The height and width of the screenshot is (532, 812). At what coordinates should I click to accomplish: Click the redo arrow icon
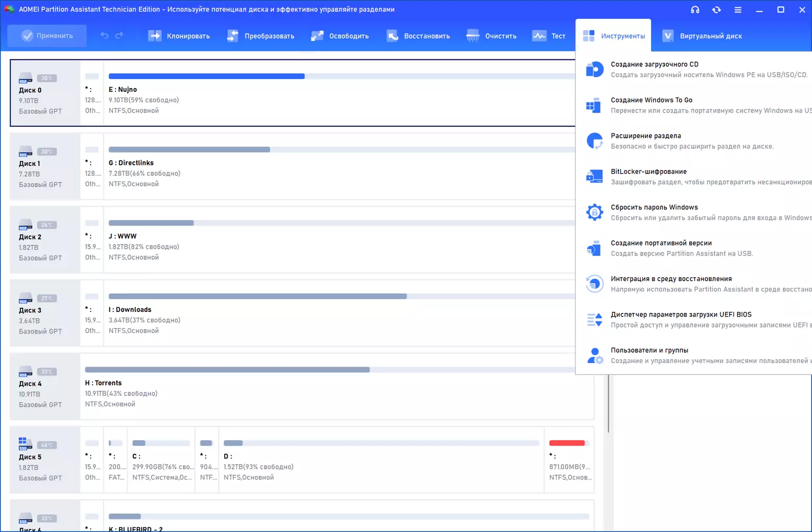click(119, 35)
